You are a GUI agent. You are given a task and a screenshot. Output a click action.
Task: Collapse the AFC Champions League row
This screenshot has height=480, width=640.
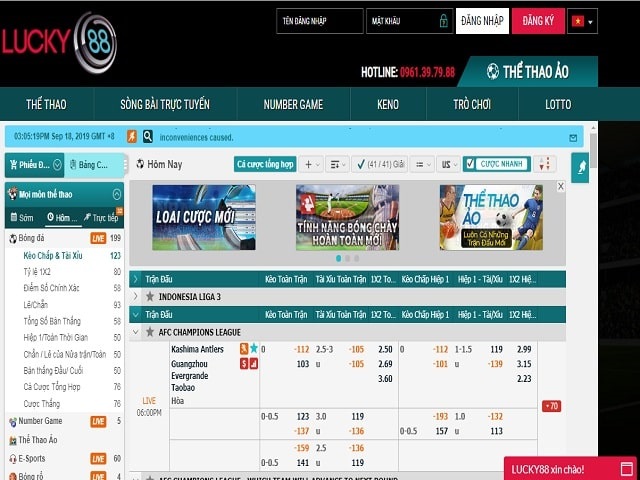pos(135,332)
